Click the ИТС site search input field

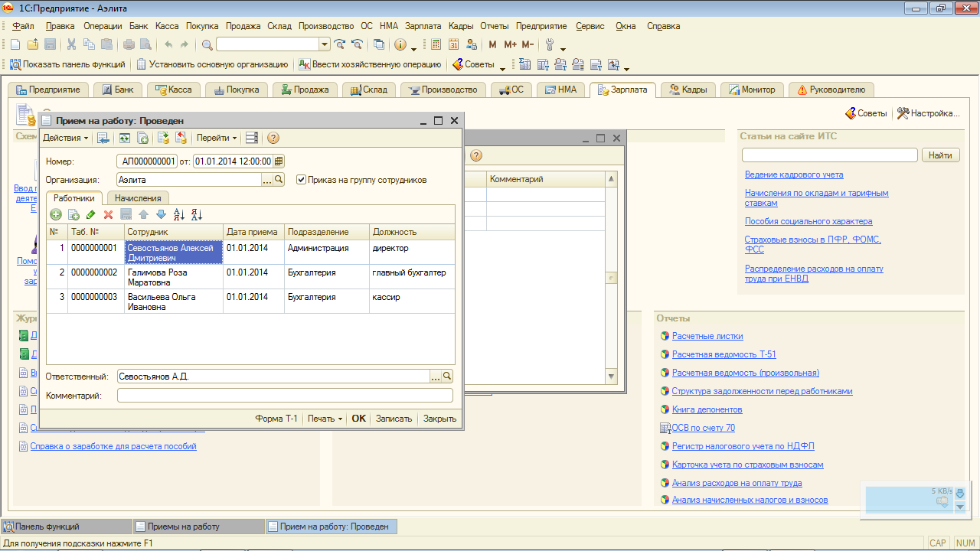coord(829,155)
